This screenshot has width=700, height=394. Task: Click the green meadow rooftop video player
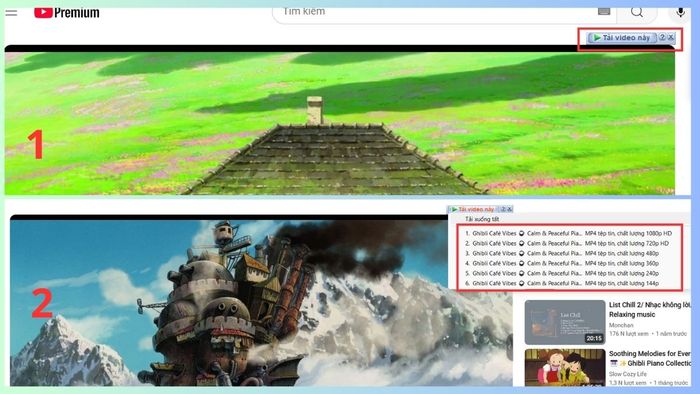[340, 120]
